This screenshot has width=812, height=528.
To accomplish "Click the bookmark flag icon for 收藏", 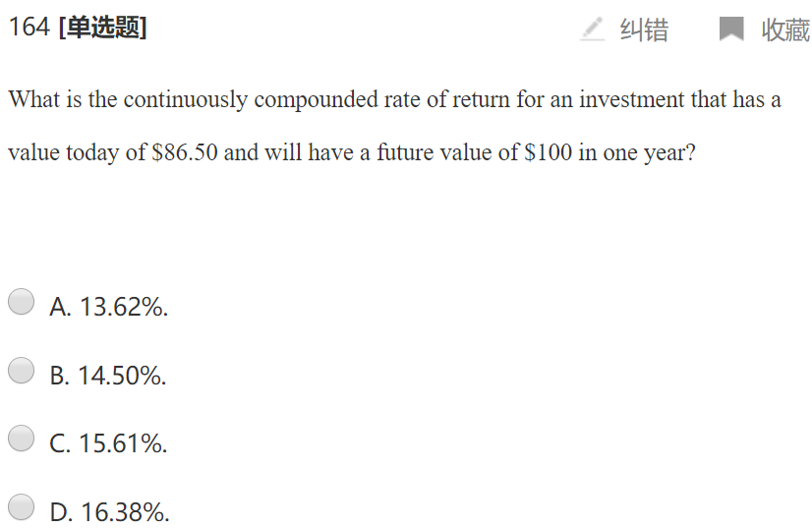I will 731,29.
